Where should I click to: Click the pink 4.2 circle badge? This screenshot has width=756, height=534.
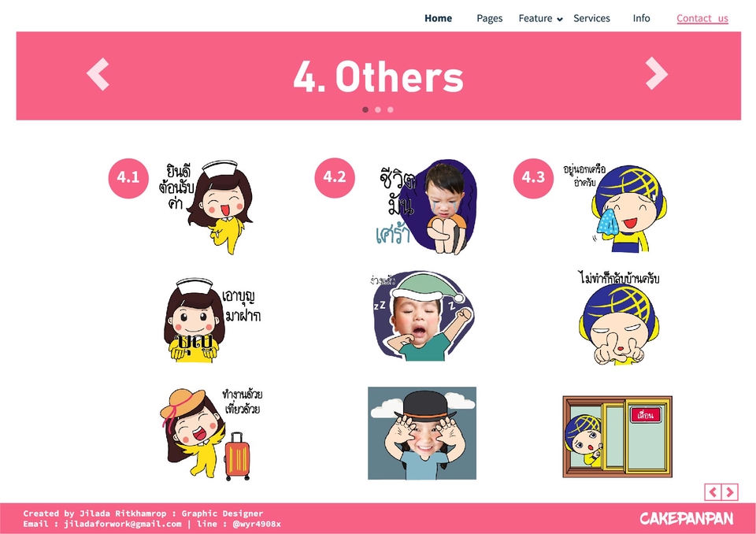pyautogui.click(x=335, y=177)
